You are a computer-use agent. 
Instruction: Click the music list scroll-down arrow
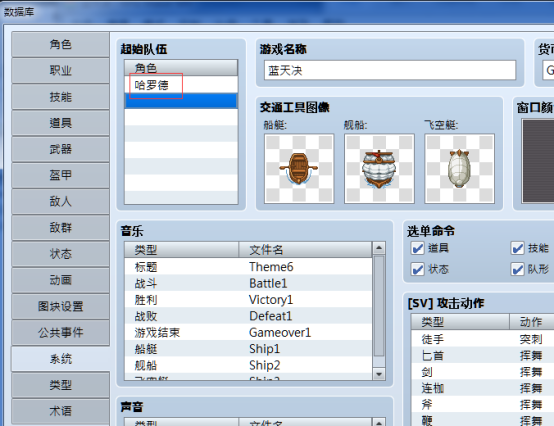379,374
